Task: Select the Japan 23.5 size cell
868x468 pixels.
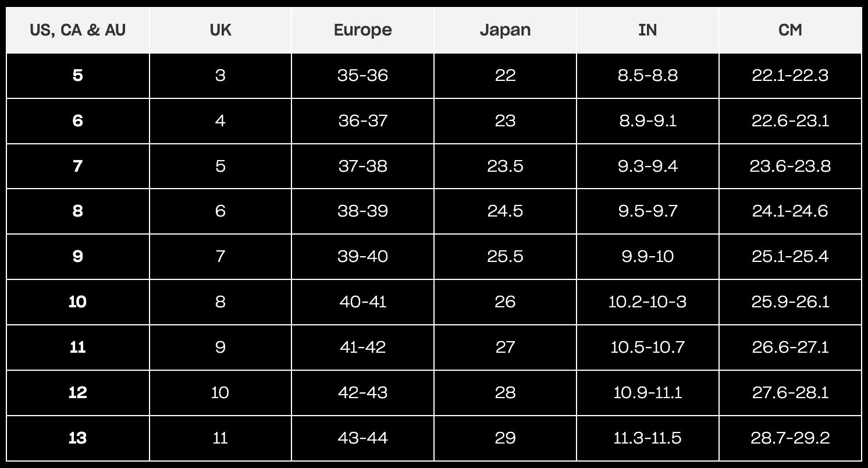Action: click(x=505, y=166)
